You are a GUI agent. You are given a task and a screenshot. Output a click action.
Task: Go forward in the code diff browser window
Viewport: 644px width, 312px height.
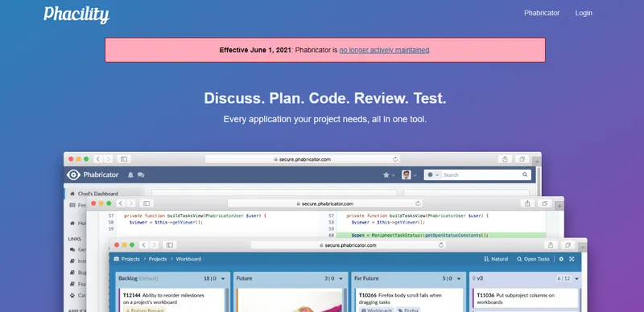coord(131,203)
